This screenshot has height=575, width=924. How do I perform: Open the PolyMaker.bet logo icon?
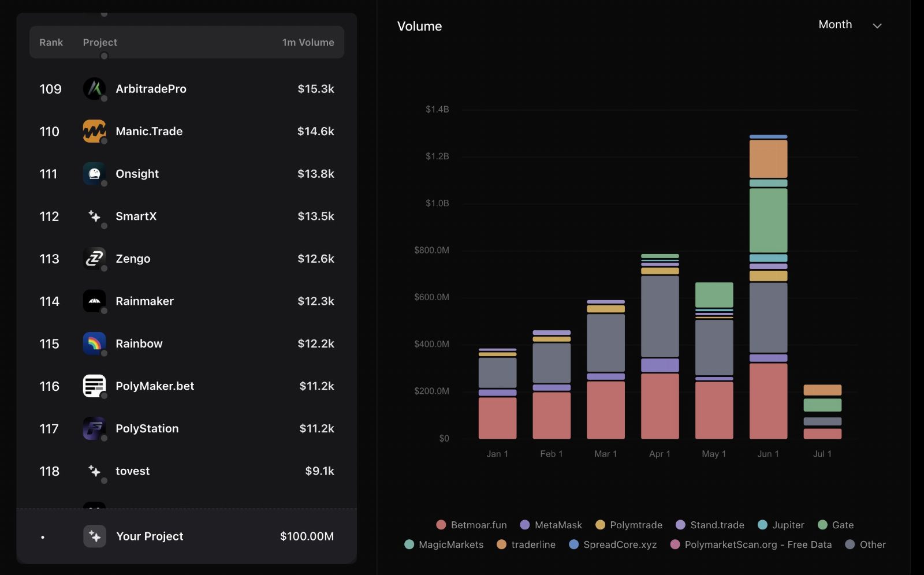(94, 386)
